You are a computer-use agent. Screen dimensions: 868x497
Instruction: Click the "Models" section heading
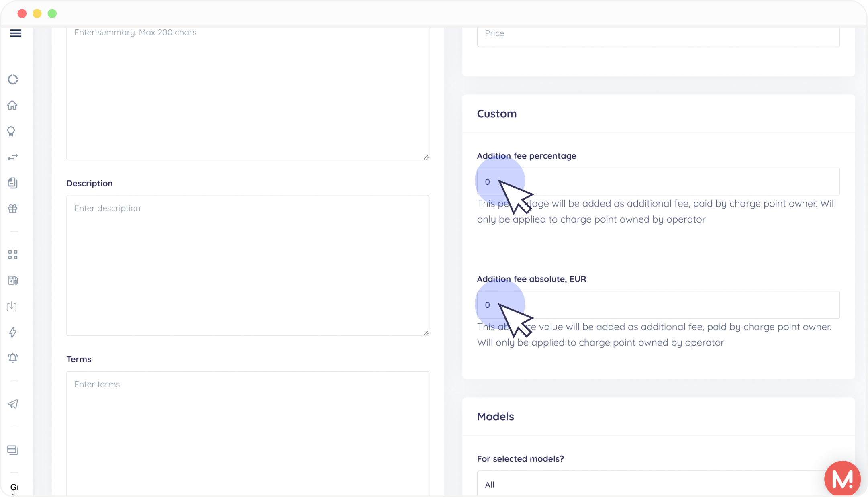[496, 417]
